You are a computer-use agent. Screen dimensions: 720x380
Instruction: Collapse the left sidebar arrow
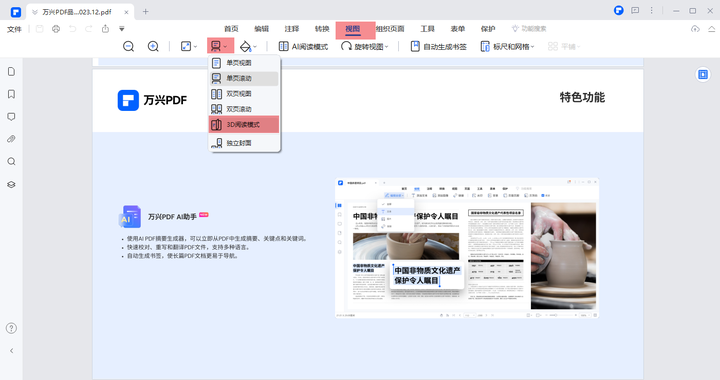click(11, 351)
